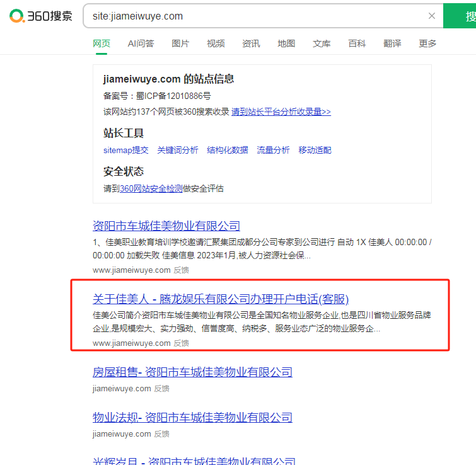Click 反馈 under the first search result
The image size is (476, 465).
click(x=181, y=270)
